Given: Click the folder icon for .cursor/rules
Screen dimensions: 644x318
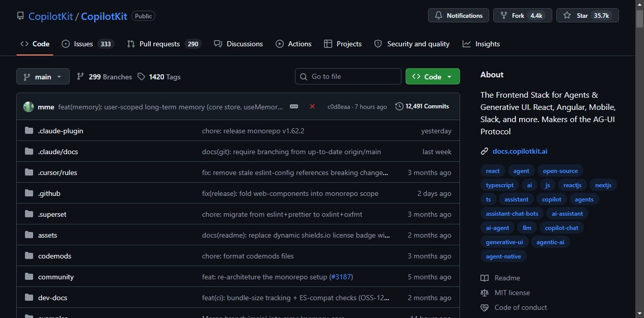Looking at the screenshot, I should (x=29, y=172).
